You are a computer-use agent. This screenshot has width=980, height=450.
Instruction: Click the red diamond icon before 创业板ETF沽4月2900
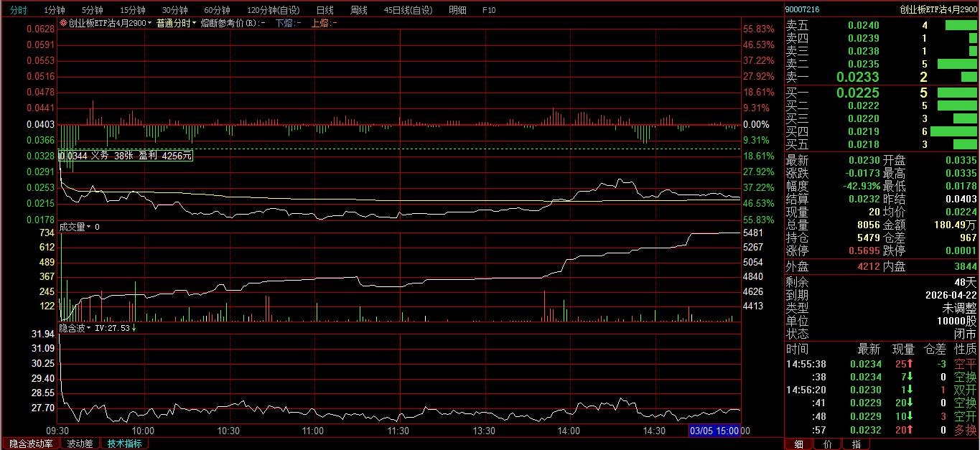coord(63,23)
